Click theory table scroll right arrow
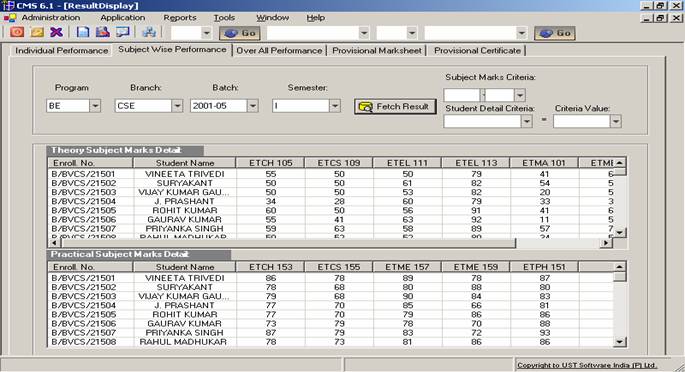Screen dimensions: 685x372 click(x=605, y=243)
